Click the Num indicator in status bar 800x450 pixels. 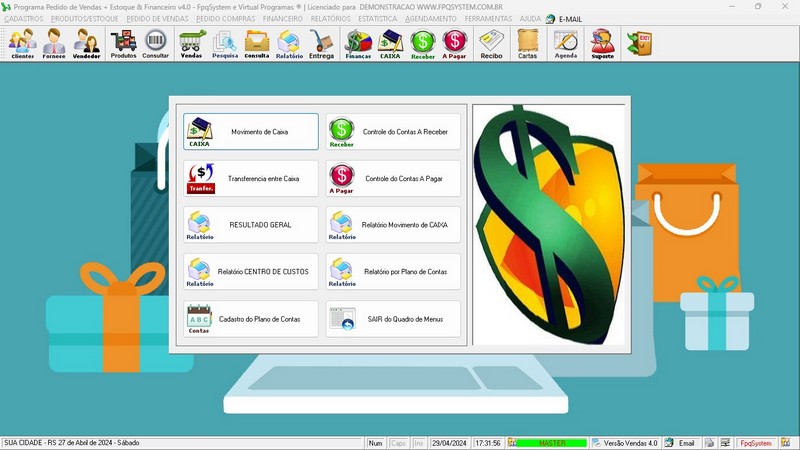pyautogui.click(x=375, y=443)
